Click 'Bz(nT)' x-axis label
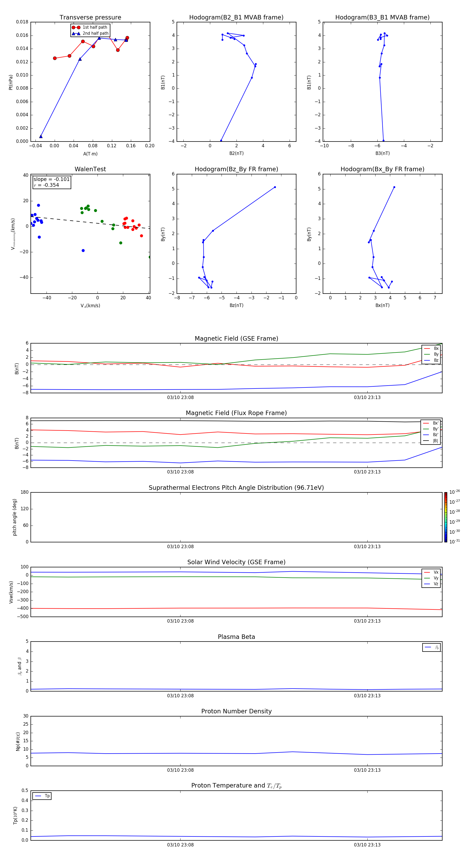 pos(236,305)
